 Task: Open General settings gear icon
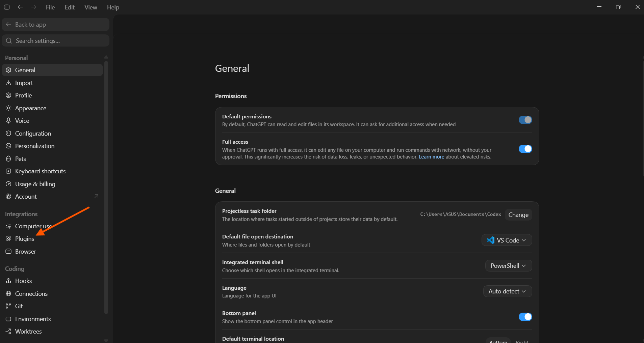[x=9, y=70]
